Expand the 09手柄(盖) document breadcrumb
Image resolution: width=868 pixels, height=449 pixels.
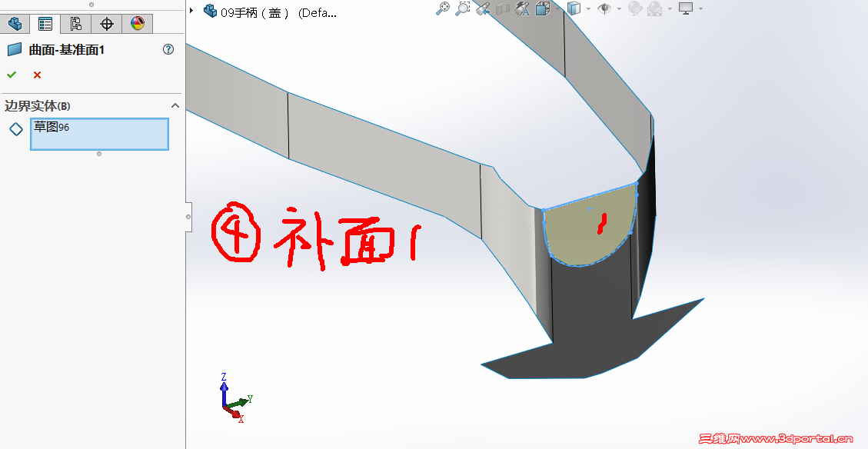(190, 10)
